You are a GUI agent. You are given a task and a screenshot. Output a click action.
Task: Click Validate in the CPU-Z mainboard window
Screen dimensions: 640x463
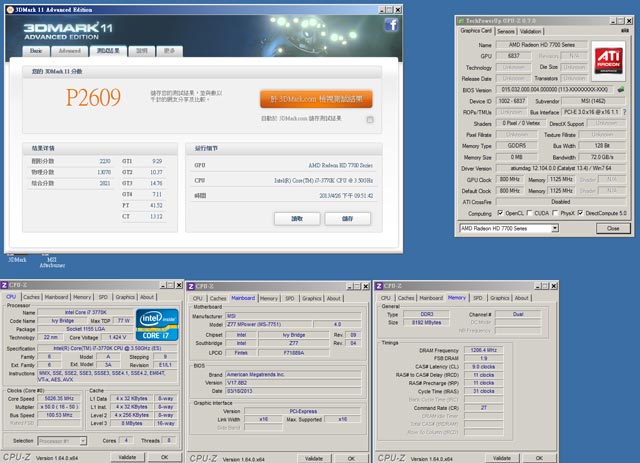coord(314,459)
